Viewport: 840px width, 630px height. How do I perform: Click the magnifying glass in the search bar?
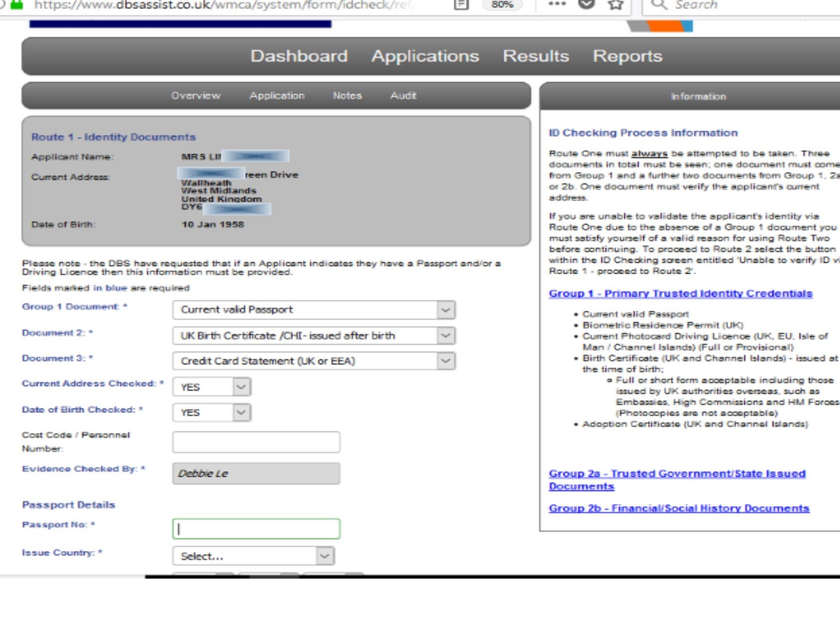[660, 5]
